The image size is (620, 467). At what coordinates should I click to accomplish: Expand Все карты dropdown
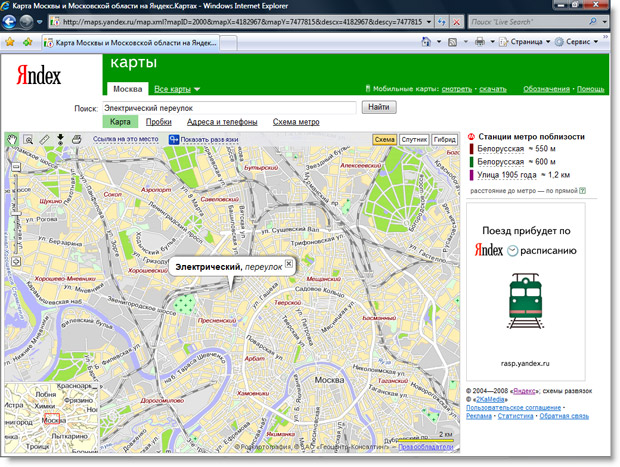click(x=177, y=89)
